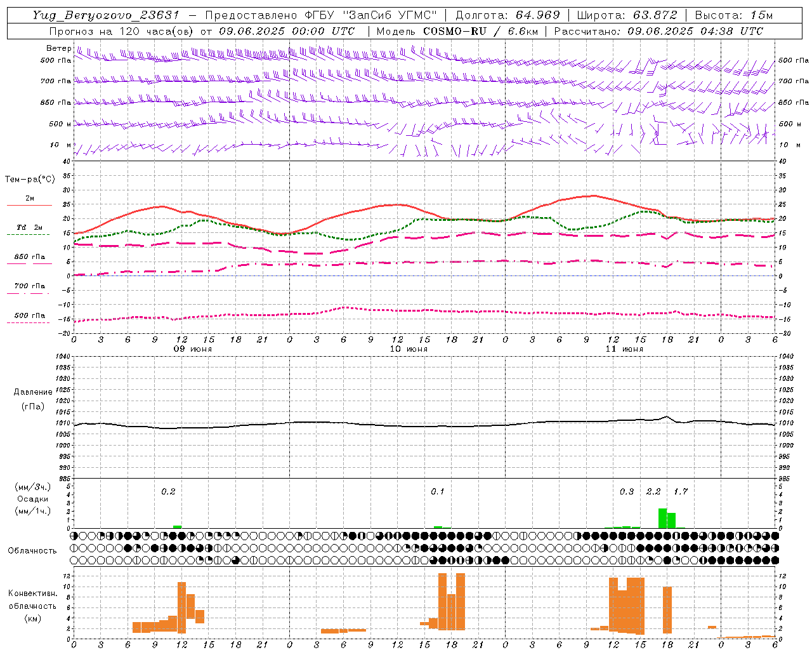Click the precipitation total 1.7
The width and height of the screenshot is (812, 650).
(681, 492)
